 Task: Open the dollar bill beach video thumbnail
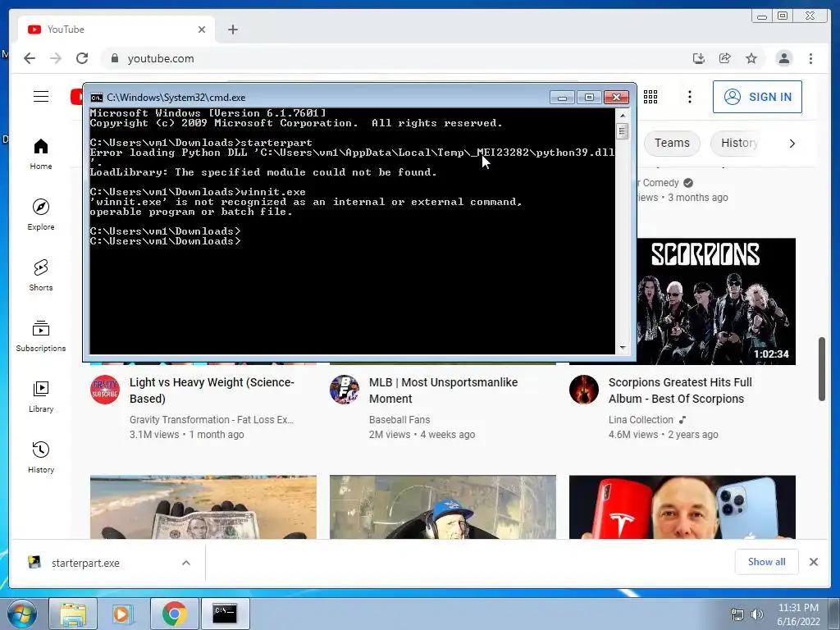(203, 507)
